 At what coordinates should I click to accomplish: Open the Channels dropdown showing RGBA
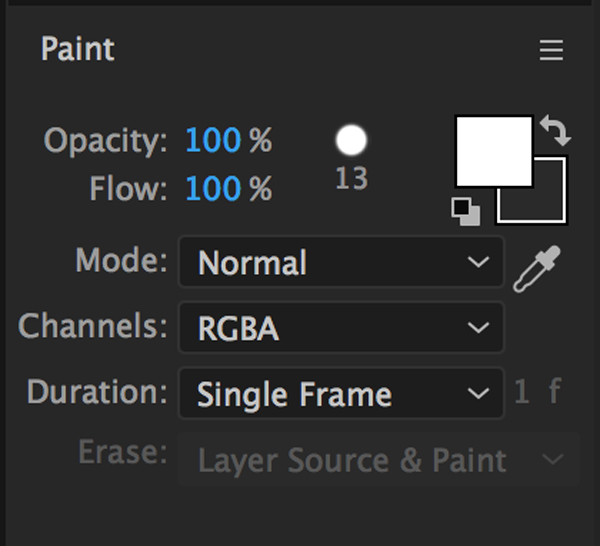tap(341, 328)
